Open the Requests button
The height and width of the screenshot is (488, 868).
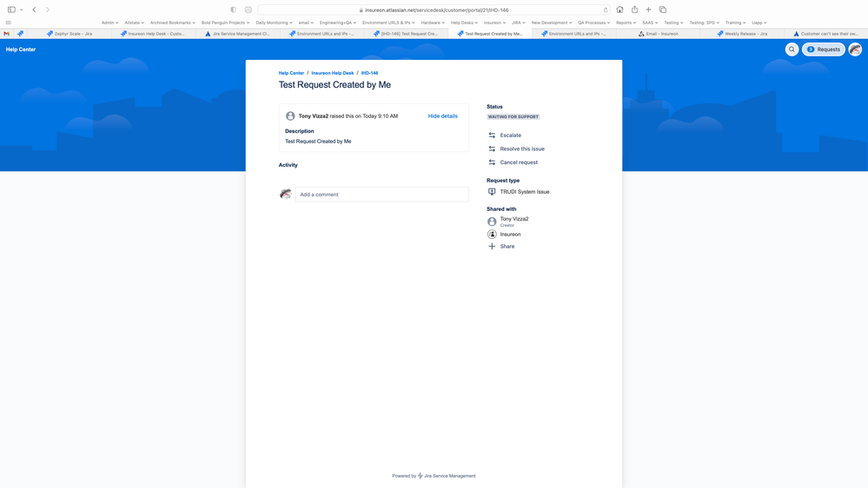pos(823,49)
